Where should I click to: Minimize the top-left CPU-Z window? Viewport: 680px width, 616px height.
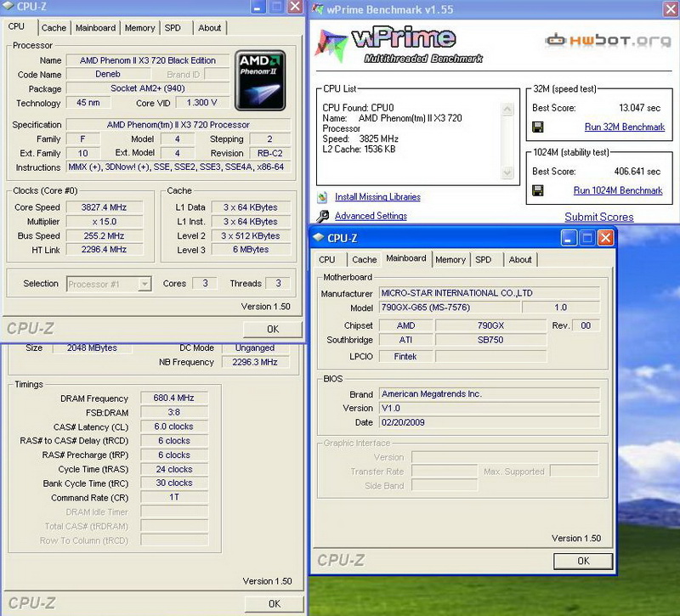point(258,7)
